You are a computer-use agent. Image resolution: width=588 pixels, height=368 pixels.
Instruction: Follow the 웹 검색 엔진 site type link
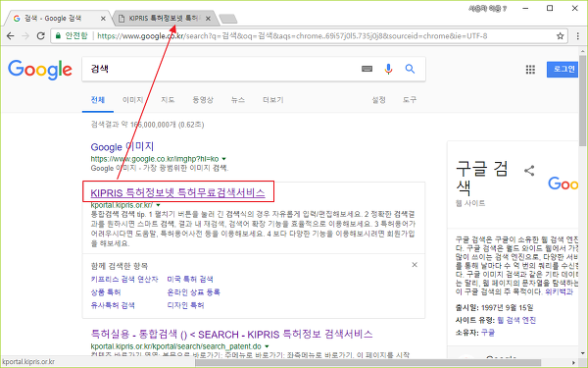pos(516,320)
